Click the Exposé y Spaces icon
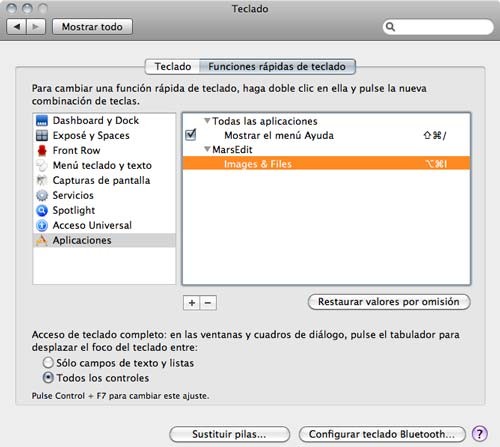Screen dimensions: 500x447 (42, 136)
